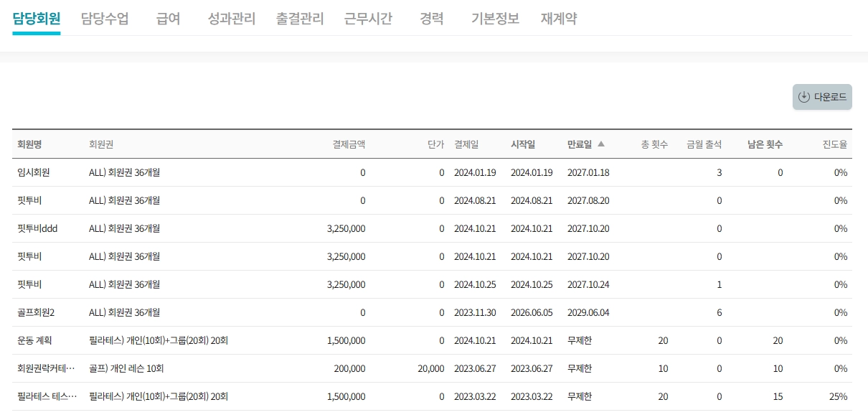The image size is (868, 420).
Task: Open the 운동 계획 member row
Action: coord(34,340)
